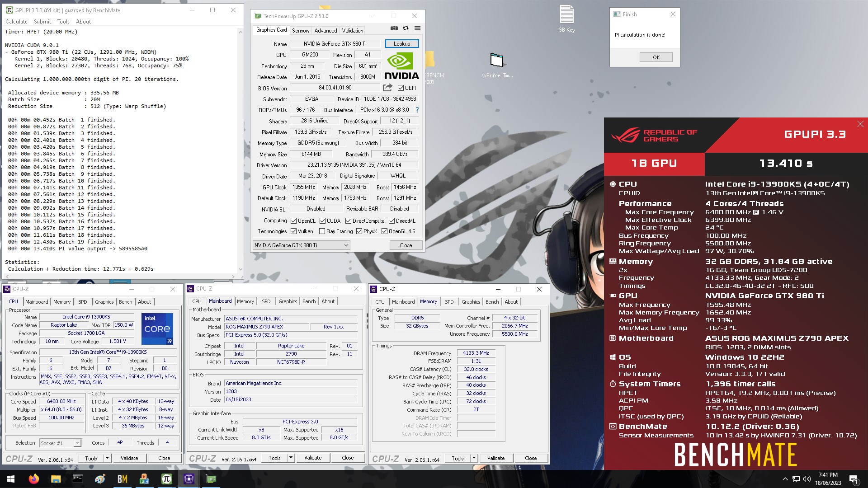The width and height of the screenshot is (868, 488).
Task: Open Firefox from the taskbar
Action: tap(33, 479)
